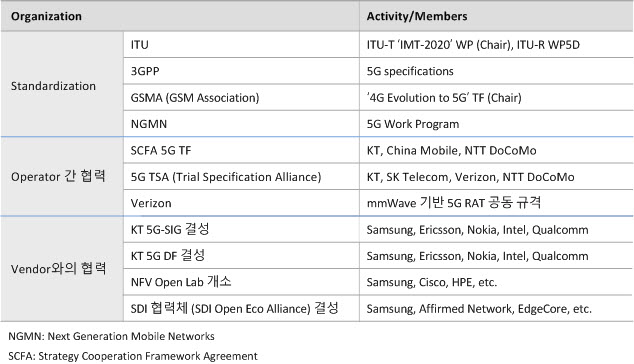634x364 pixels.
Task: Click the NFV Open Lab 개소 cell
Action: pyautogui.click(x=241, y=282)
